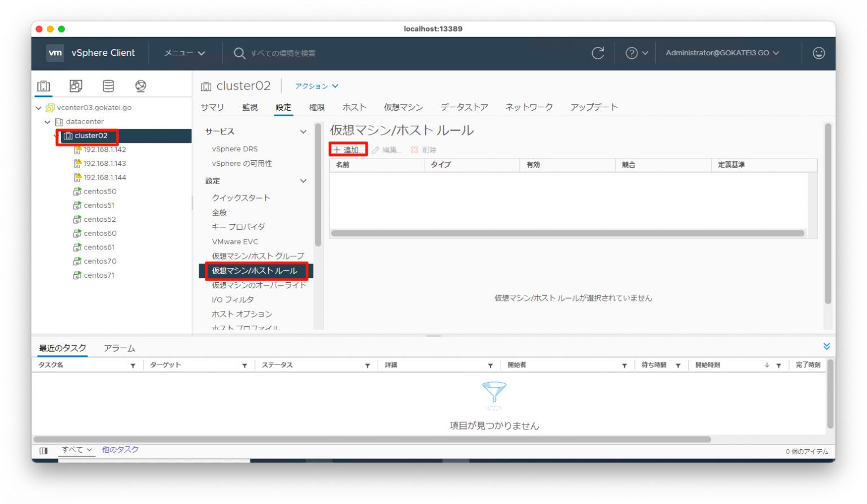Open the Help question mark icon
Screen dimensions: 867x504
pyautogui.click(x=632, y=52)
